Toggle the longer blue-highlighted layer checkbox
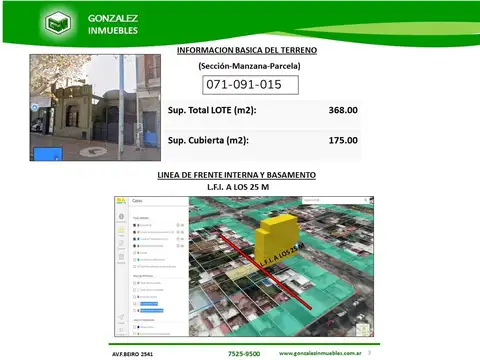The image size is (480, 360). tap(134, 311)
